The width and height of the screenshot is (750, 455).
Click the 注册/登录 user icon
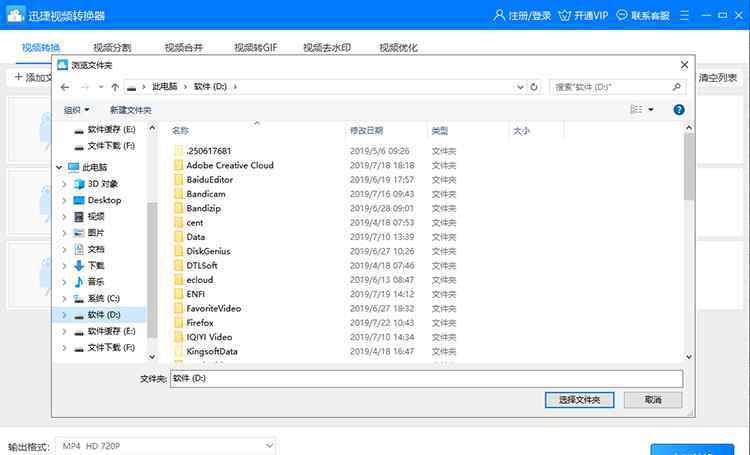click(x=501, y=16)
